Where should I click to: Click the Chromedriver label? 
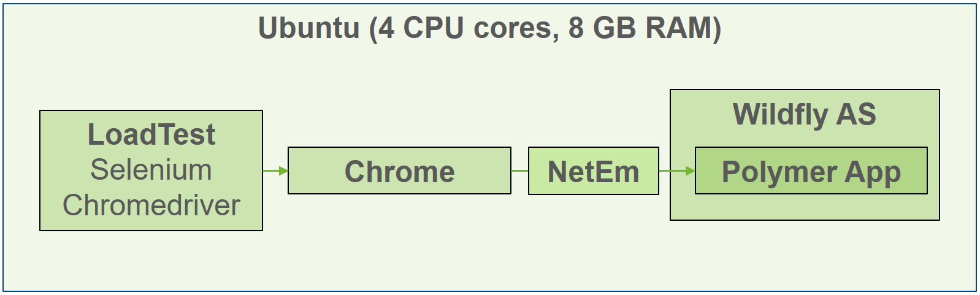[151, 205]
